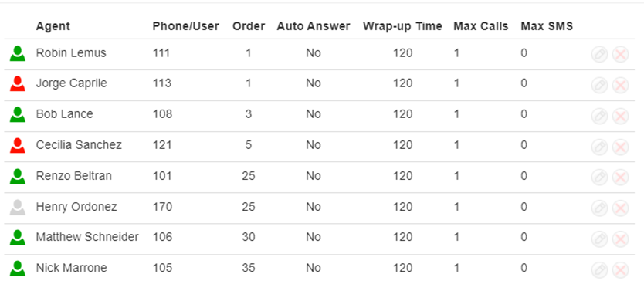Screen dimensions: 644x291
Task: Click the Max Calls column header
Action: tap(481, 26)
